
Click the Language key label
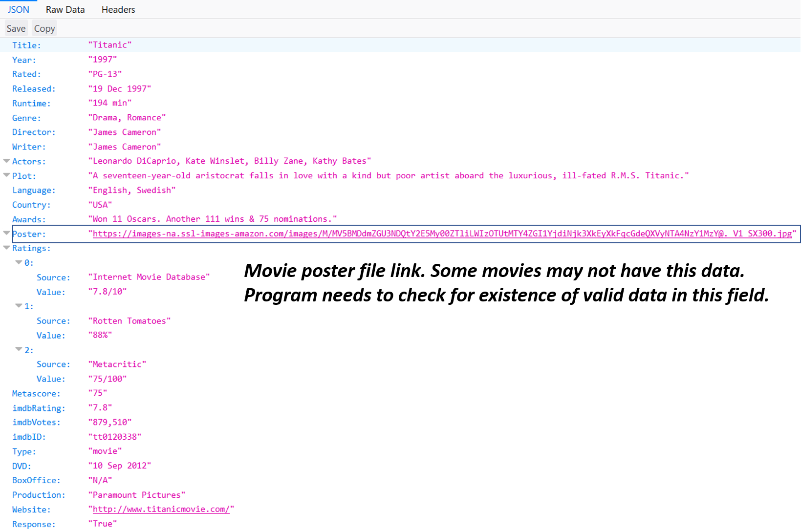point(34,191)
